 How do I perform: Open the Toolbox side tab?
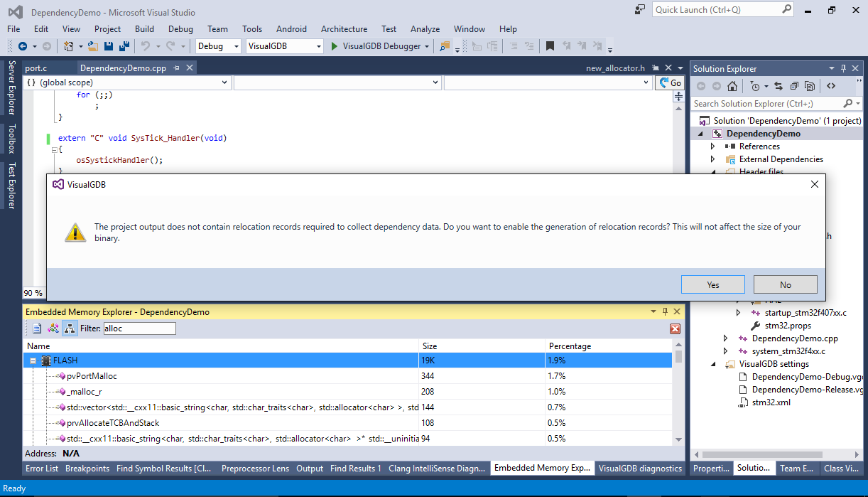tap(11, 139)
